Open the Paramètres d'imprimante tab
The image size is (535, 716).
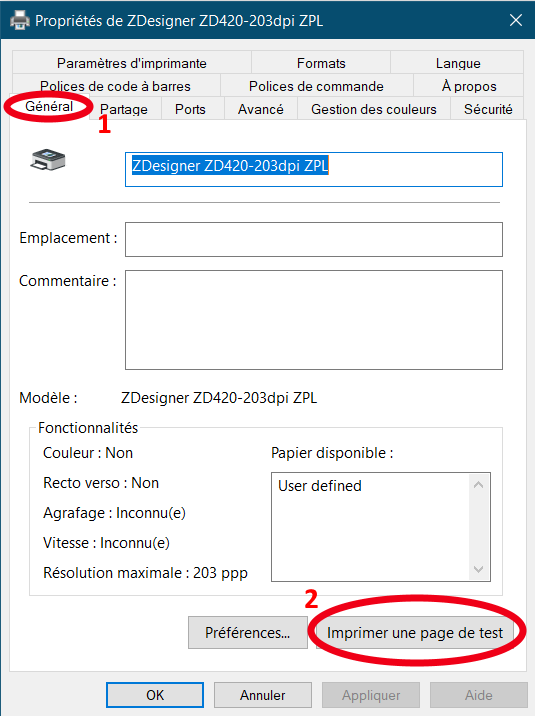click(x=132, y=63)
